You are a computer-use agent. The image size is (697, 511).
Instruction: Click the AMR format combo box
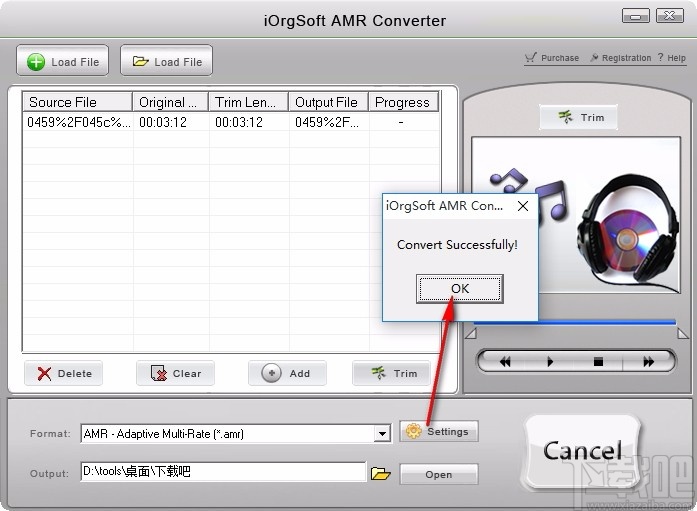(x=236, y=434)
